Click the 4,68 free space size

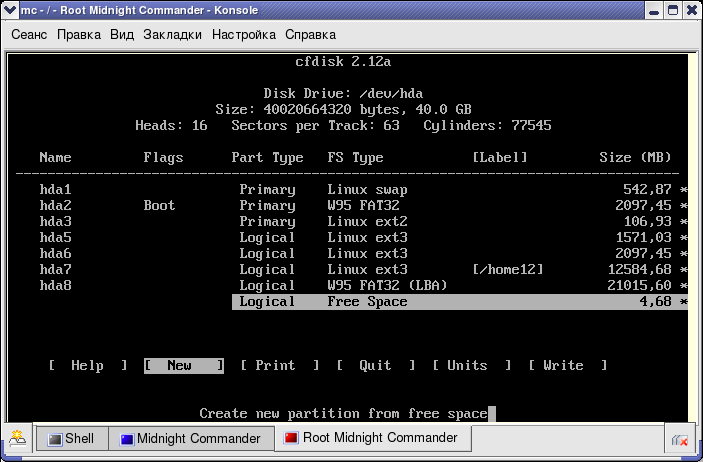coord(656,301)
